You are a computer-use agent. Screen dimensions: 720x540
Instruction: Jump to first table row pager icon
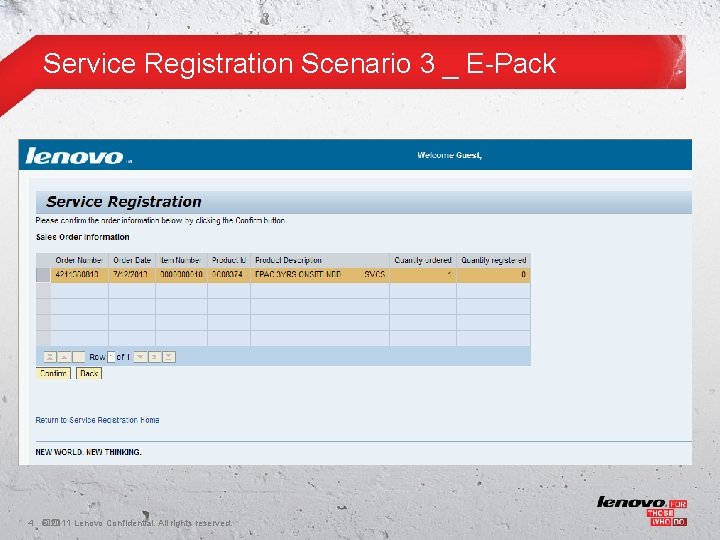pos(50,357)
